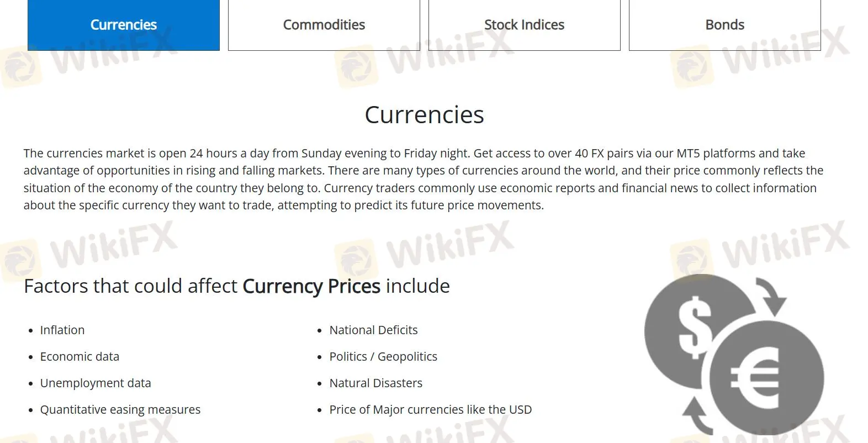The width and height of the screenshot is (868, 443).
Task: Click the Natural Disasters list item
Action: (375, 383)
